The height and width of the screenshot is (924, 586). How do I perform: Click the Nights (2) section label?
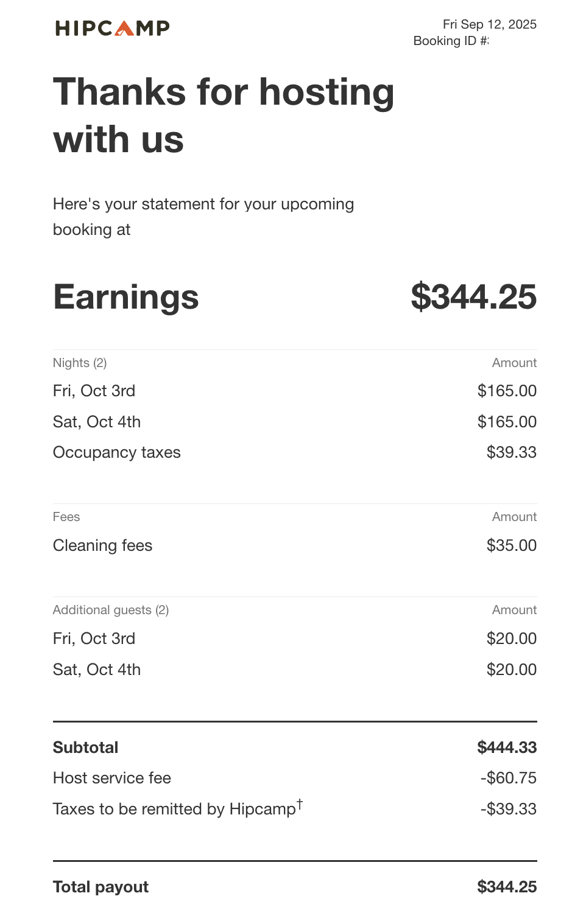[80, 363]
